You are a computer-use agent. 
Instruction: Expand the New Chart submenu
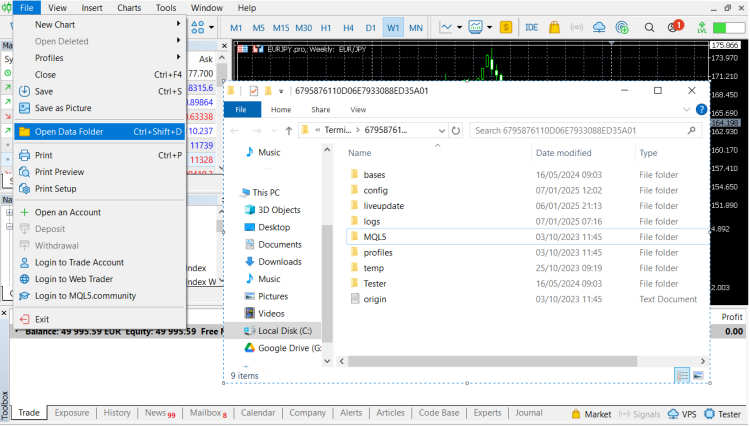tap(100, 24)
